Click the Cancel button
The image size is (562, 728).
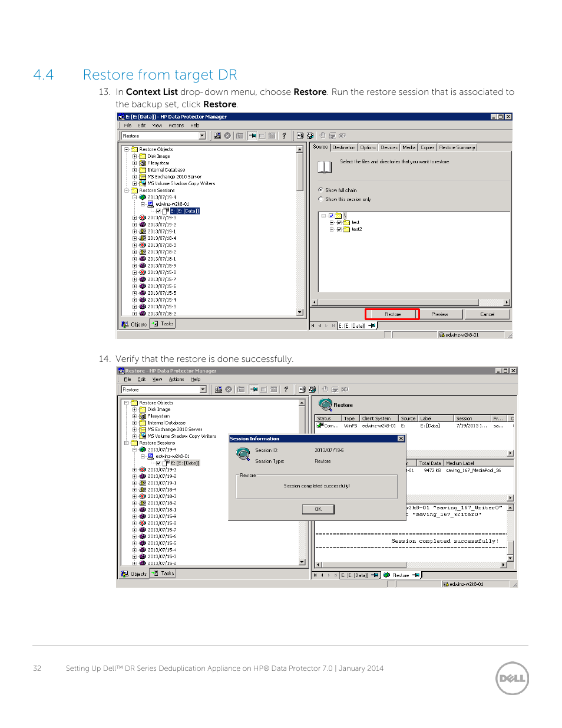click(x=487, y=314)
